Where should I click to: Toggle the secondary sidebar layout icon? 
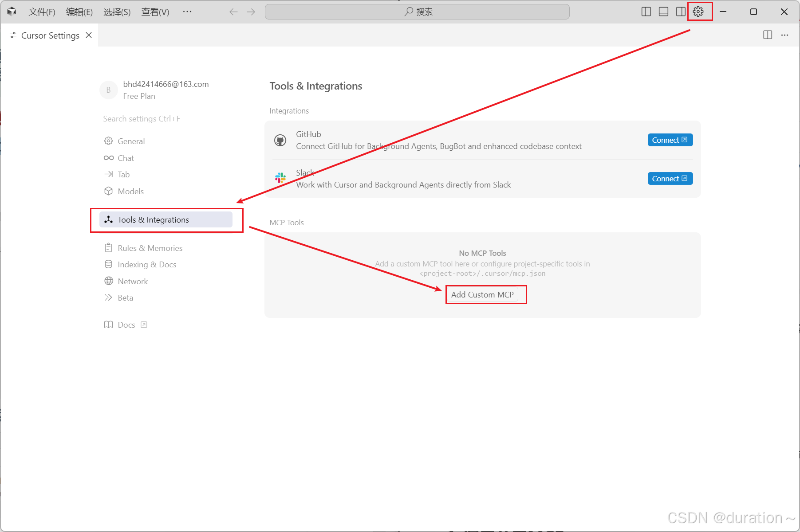tap(681, 12)
